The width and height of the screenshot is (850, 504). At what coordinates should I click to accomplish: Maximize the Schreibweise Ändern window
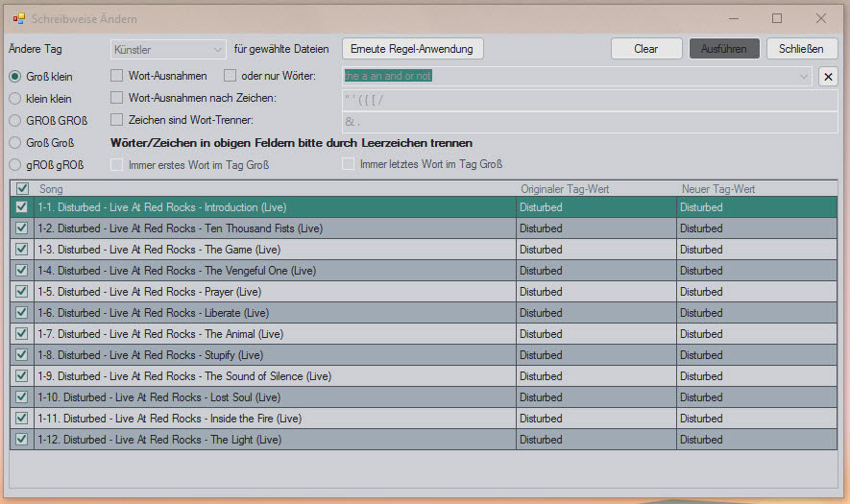777,18
